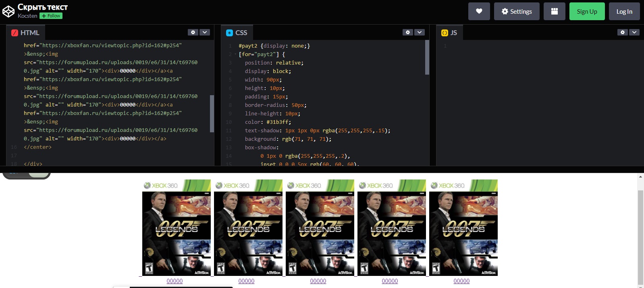Viewport: 644px width, 288px height.
Task: Click the green Sign Up button
Action: pyautogui.click(x=587, y=11)
